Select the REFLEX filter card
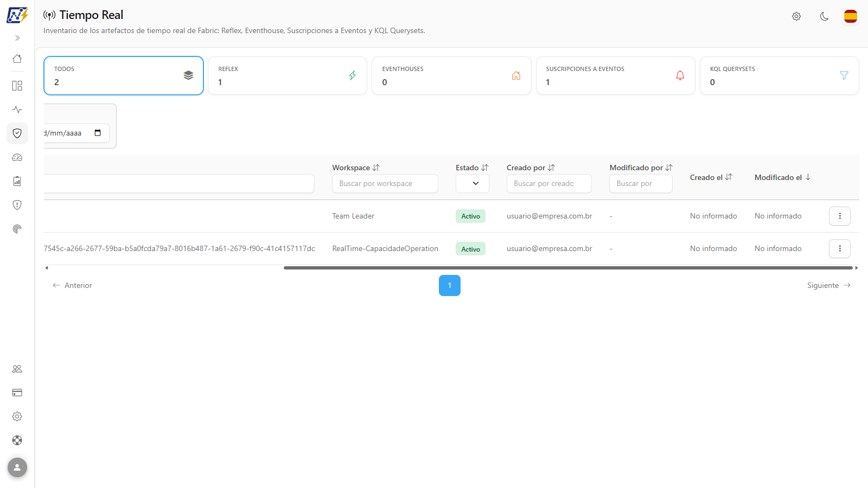This screenshot has width=868, height=488. tap(288, 76)
